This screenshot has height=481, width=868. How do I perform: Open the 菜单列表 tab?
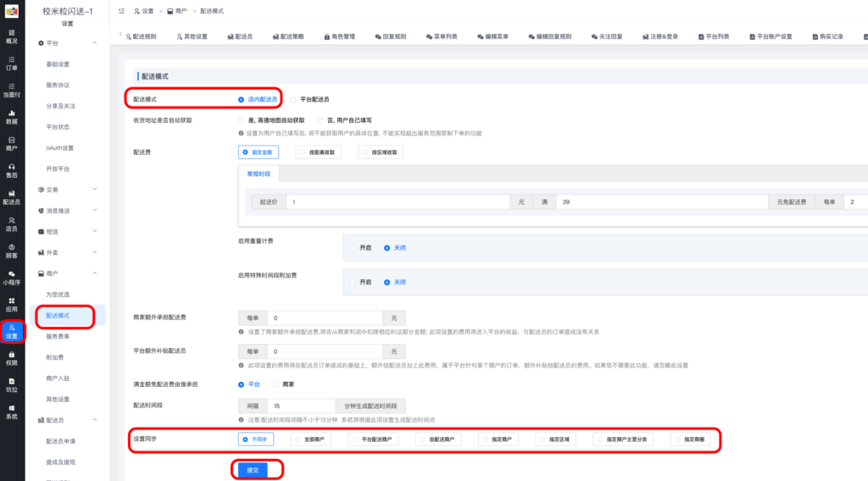(442, 36)
